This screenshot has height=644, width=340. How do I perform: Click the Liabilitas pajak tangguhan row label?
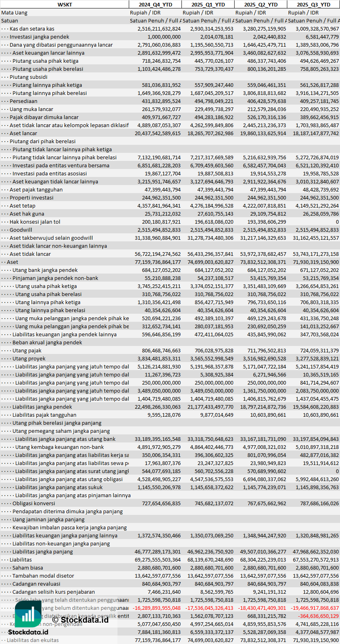point(44,415)
